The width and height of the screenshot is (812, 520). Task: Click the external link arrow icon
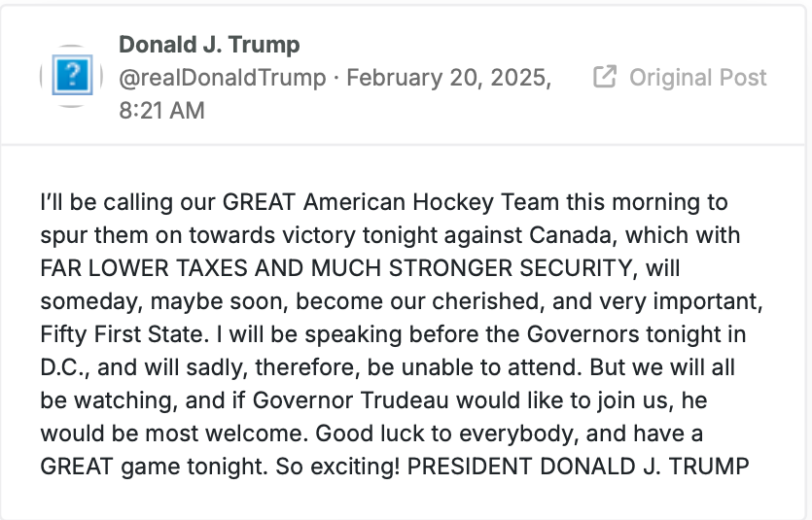tap(604, 77)
